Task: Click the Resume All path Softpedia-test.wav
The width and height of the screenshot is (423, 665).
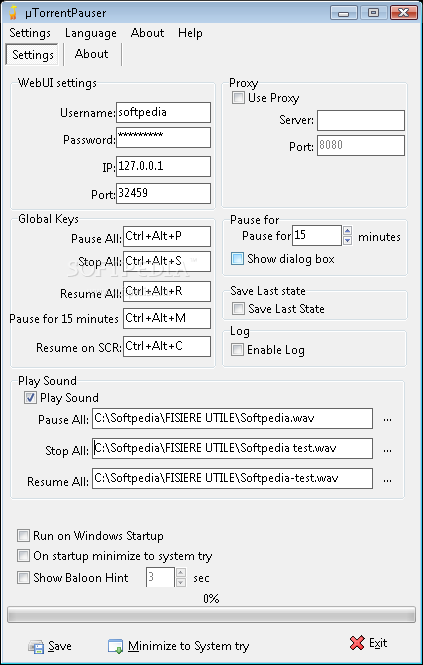Action: click(x=233, y=478)
